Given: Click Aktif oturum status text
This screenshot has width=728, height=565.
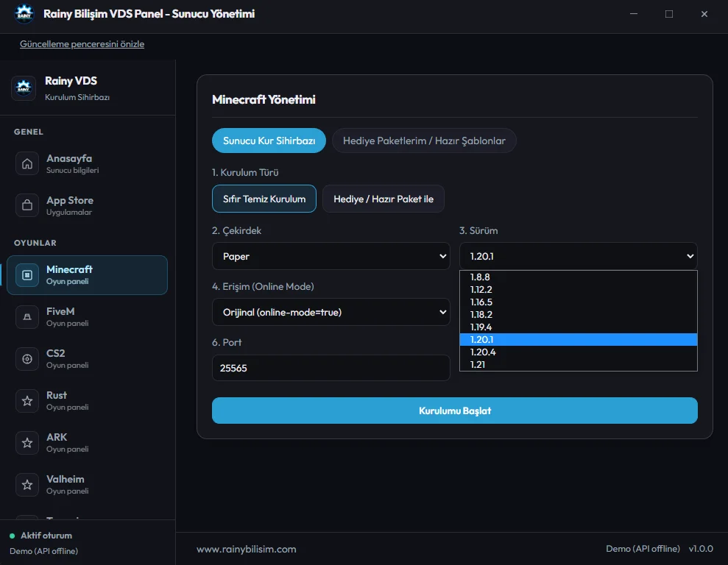Looking at the screenshot, I should (x=46, y=536).
